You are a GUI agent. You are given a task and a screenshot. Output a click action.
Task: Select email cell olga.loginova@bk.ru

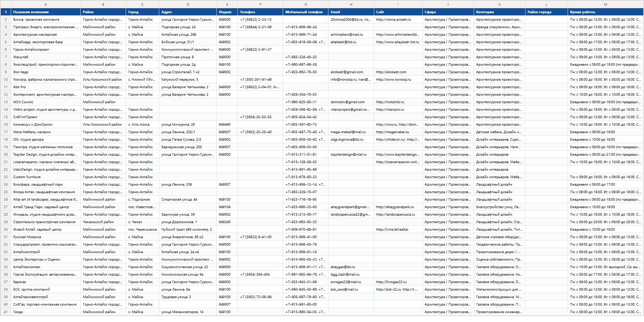tap(351, 140)
